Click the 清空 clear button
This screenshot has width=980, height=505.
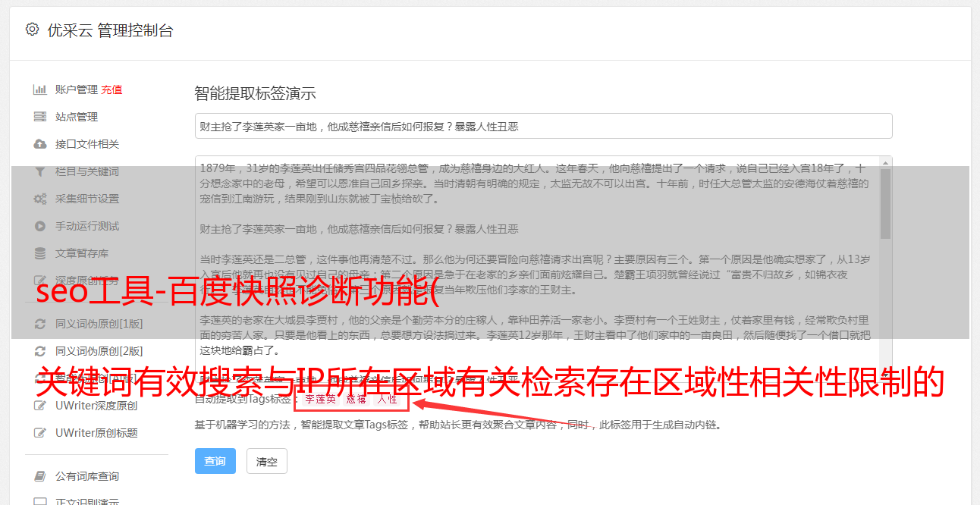point(267,461)
